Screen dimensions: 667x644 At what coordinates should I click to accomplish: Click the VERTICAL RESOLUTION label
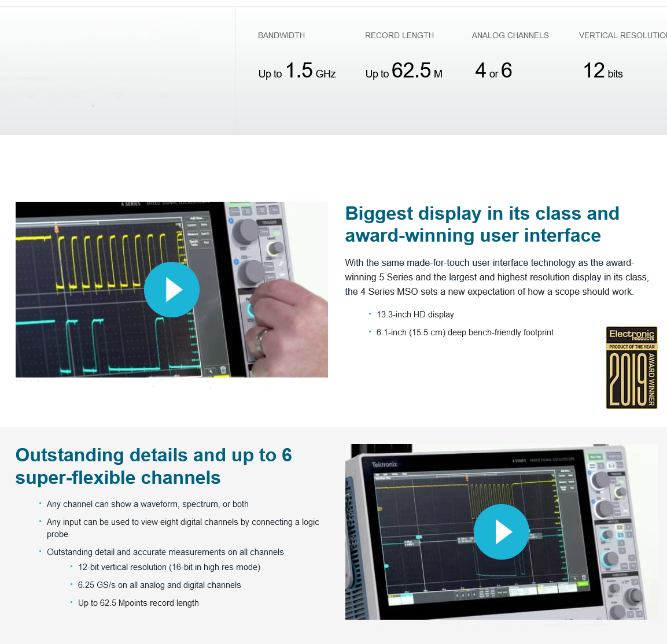point(623,35)
